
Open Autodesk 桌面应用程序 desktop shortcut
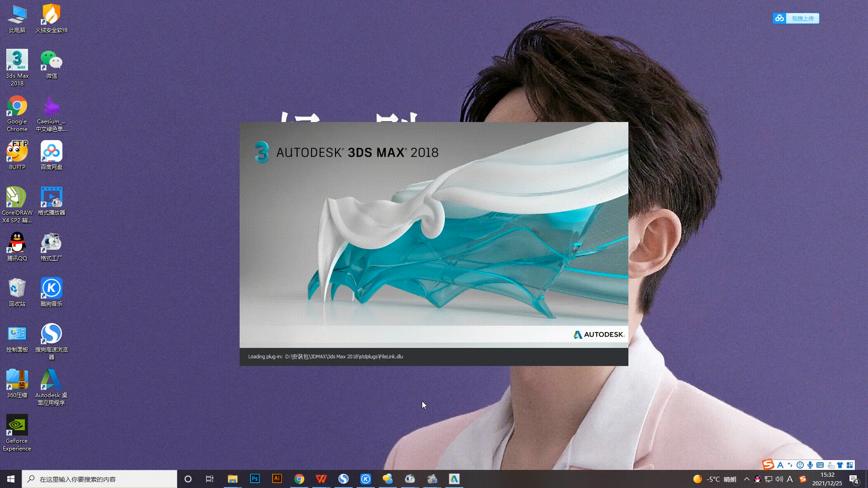coord(52,387)
